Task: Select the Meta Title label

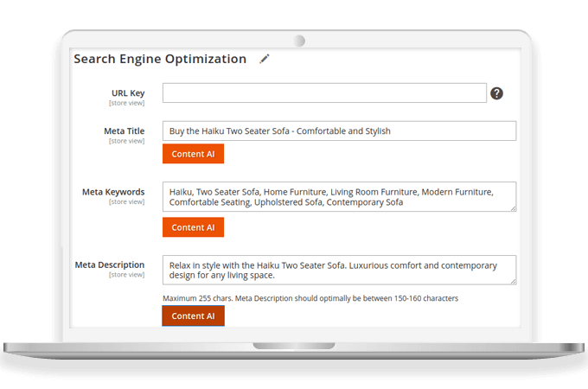Action: tap(124, 131)
